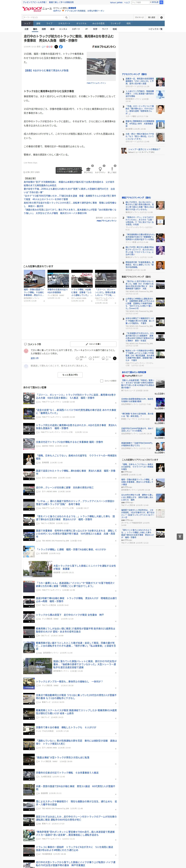
Task: Share the top comment on X
Action: point(114,358)
